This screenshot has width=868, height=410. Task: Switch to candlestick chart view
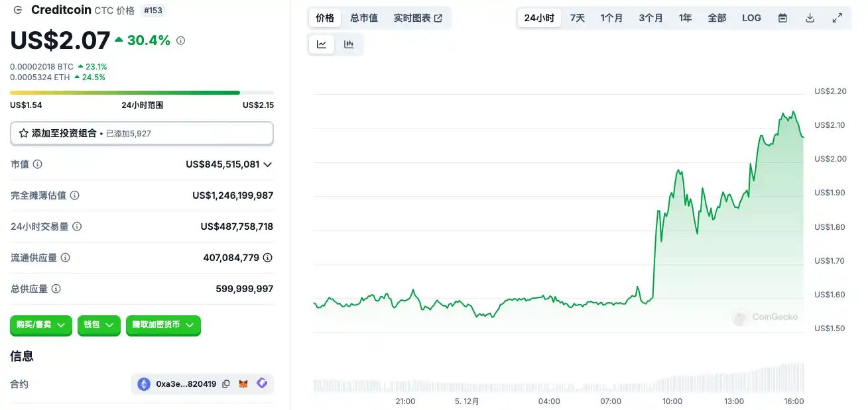(349, 44)
